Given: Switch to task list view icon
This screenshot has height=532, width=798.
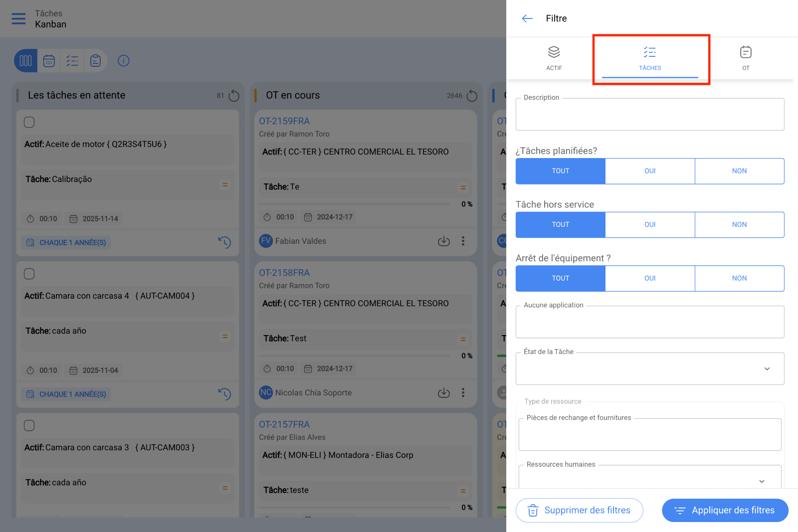Looking at the screenshot, I should pyautogui.click(x=72, y=61).
